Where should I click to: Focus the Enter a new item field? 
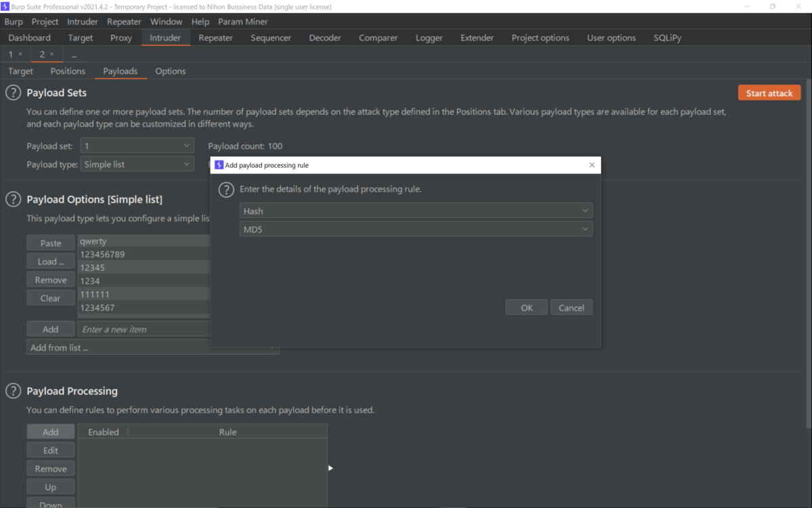[144, 329]
